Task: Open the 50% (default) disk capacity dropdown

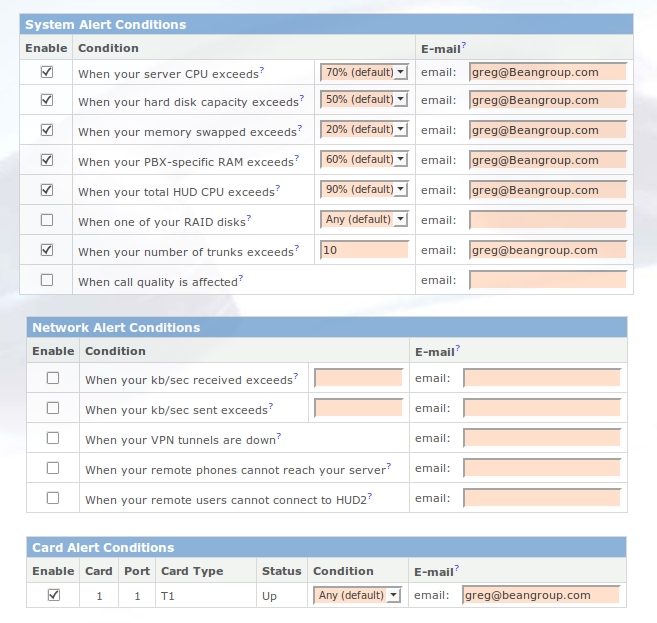Action: (364, 100)
